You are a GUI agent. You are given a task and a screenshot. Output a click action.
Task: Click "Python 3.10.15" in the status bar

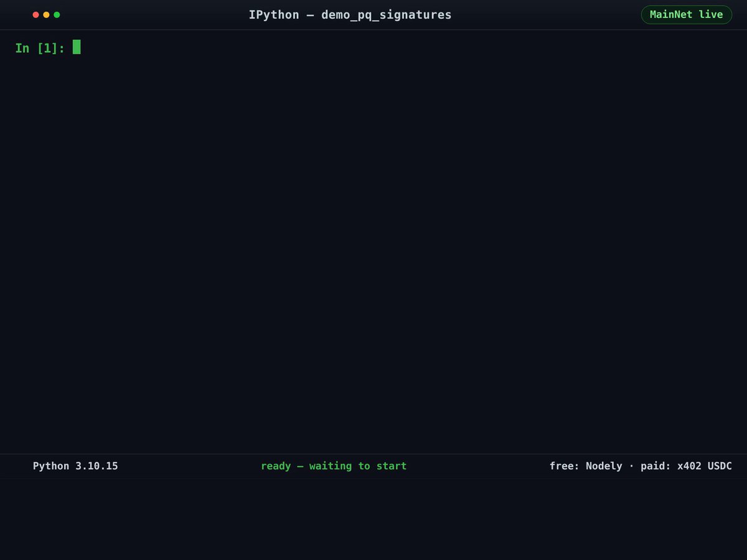[x=75, y=466]
